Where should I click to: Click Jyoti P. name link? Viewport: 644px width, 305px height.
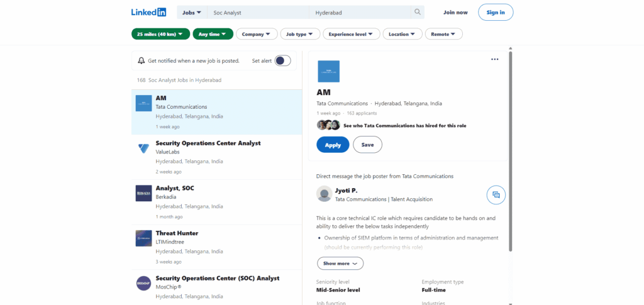point(347,191)
